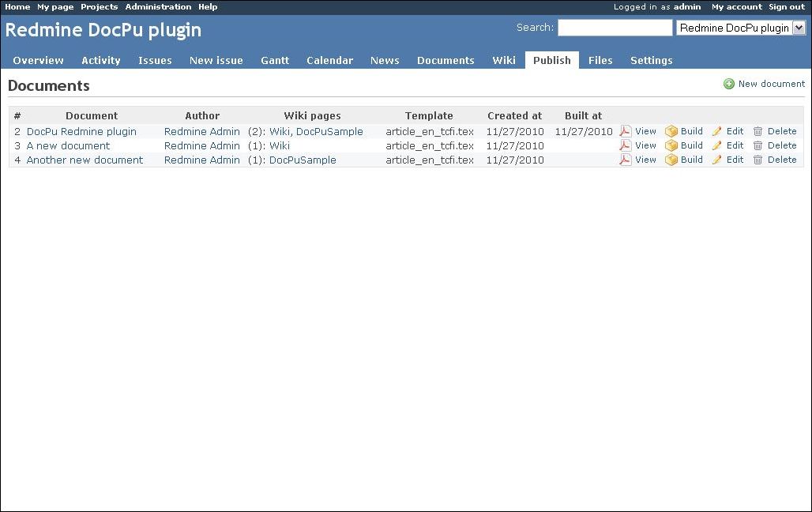Open the A new document link
812x512 pixels.
click(x=69, y=145)
